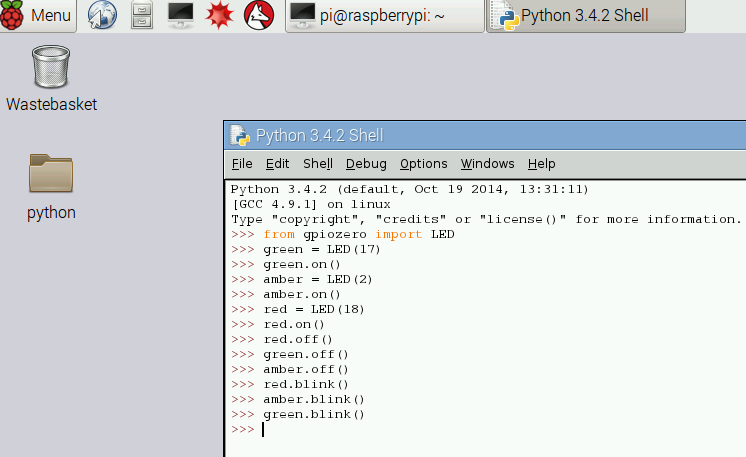Open the Raspberry Pi Menu button
Screen dimensions: 746x457
pos(38,16)
